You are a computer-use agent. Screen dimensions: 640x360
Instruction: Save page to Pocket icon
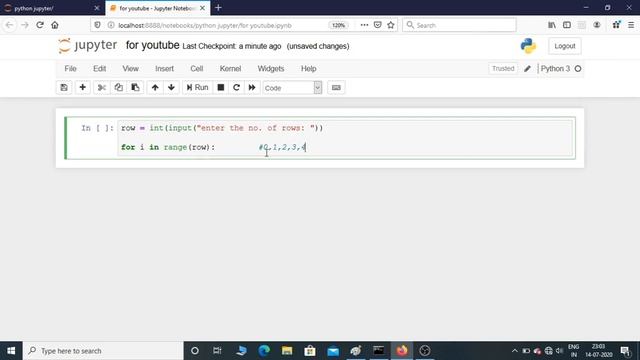[378, 25]
